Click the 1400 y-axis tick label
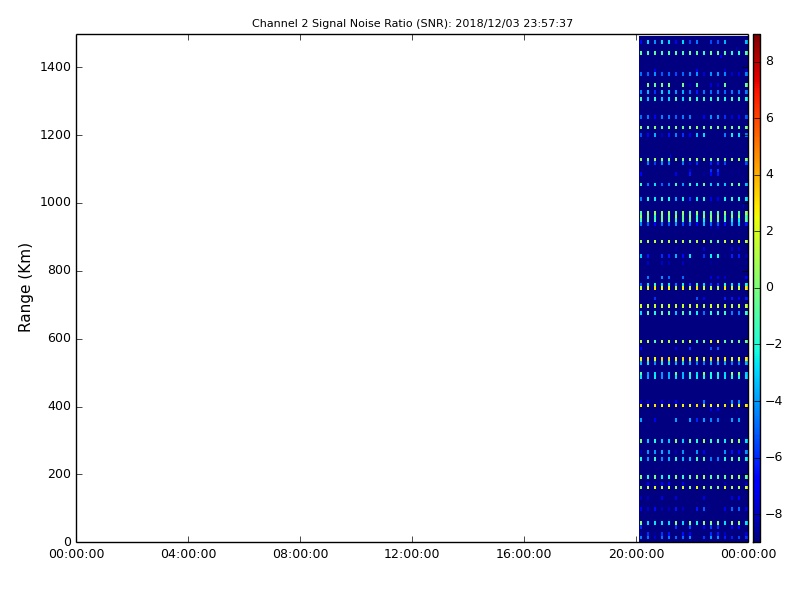800x600 pixels. [x=56, y=67]
